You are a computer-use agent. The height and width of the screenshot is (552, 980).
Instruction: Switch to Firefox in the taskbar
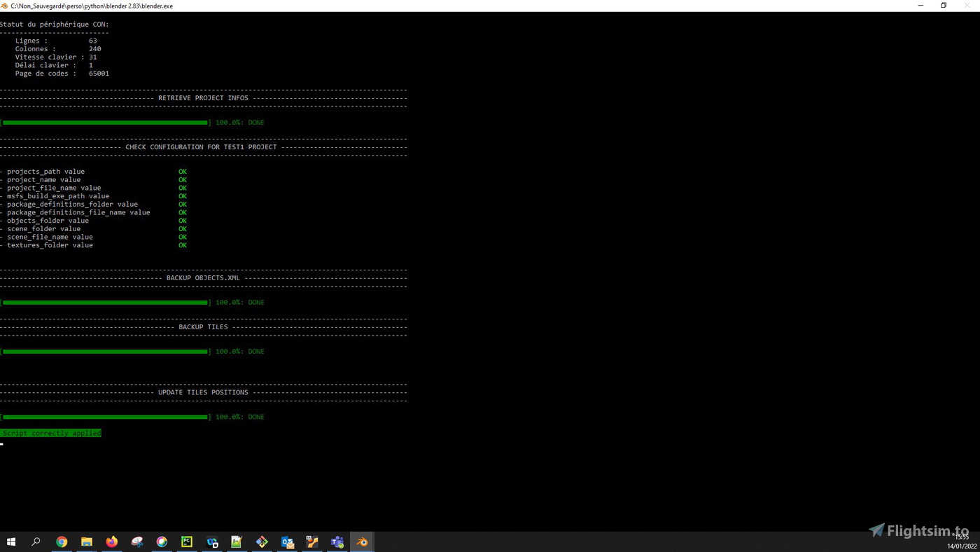[x=112, y=541]
